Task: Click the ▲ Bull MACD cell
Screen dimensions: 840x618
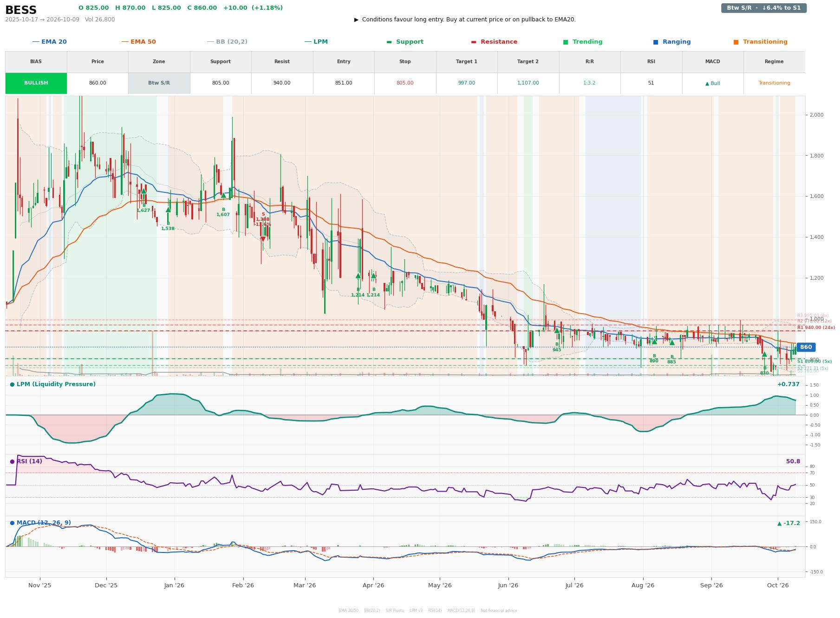Action: pos(712,83)
